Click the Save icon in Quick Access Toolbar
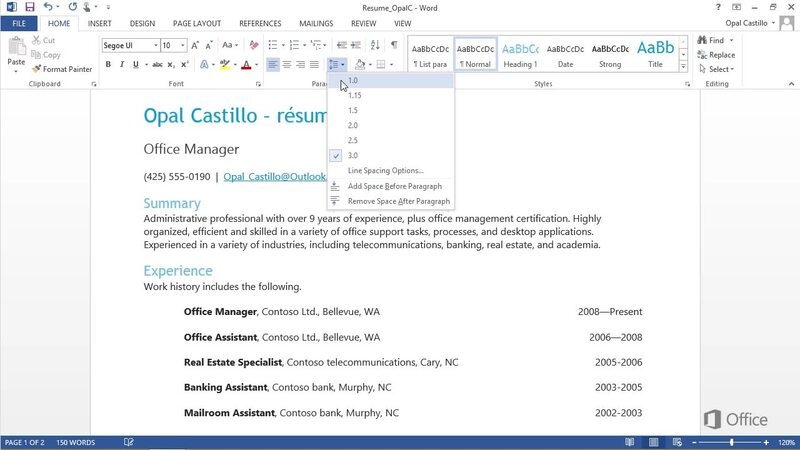800x450 pixels. tap(28, 7)
